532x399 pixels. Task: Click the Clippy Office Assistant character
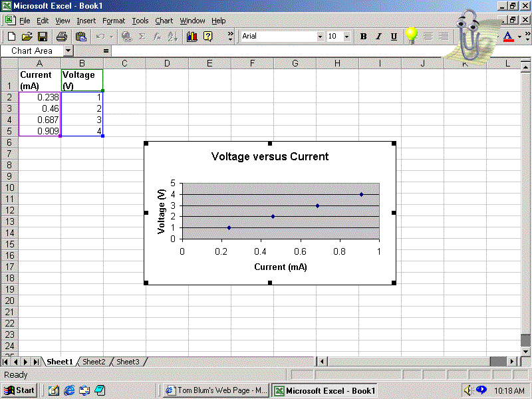[x=470, y=36]
